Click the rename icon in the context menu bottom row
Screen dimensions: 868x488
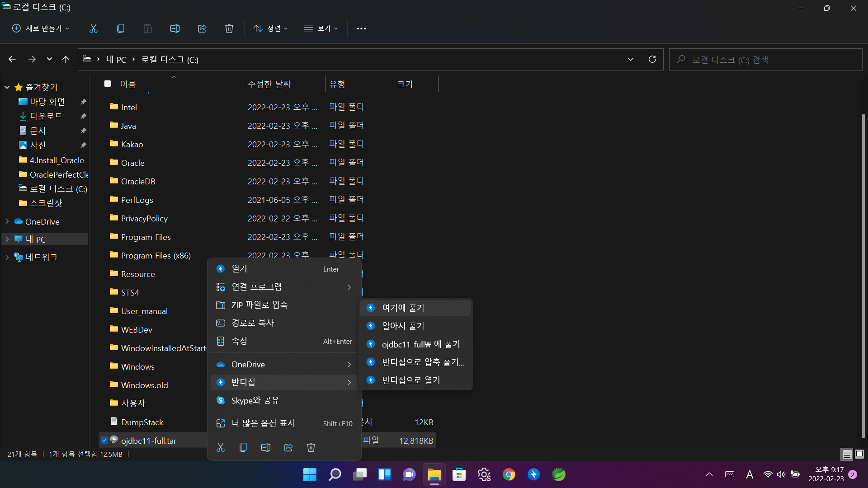[x=266, y=447]
